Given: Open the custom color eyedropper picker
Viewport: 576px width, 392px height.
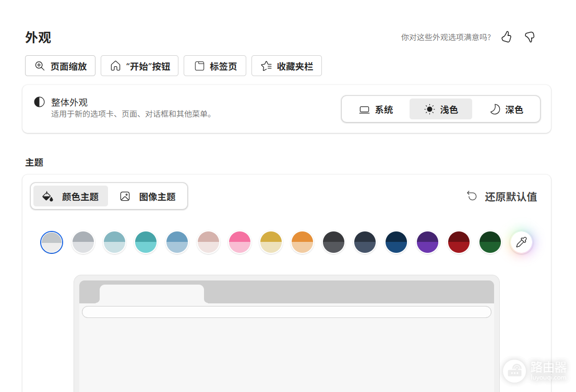Looking at the screenshot, I should point(521,242).
